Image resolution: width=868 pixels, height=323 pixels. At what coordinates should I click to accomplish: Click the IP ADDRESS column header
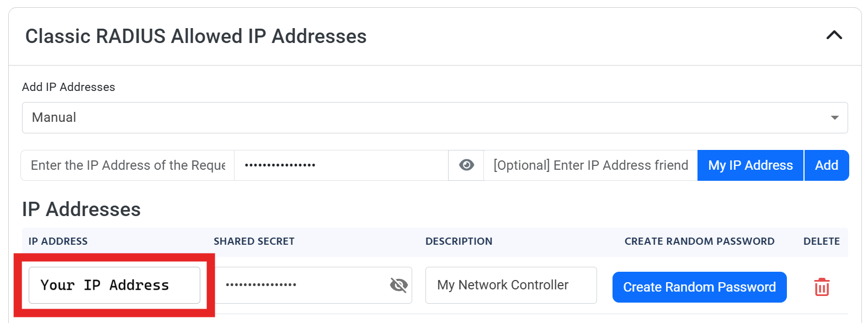[58, 241]
